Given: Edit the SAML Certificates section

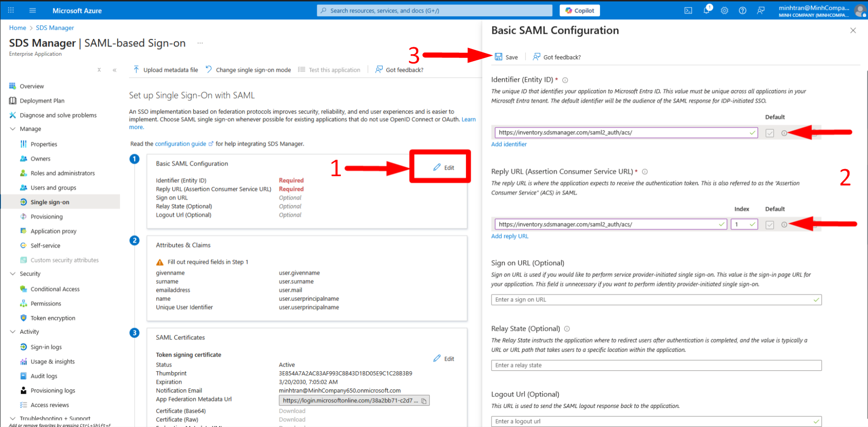Looking at the screenshot, I should [444, 358].
